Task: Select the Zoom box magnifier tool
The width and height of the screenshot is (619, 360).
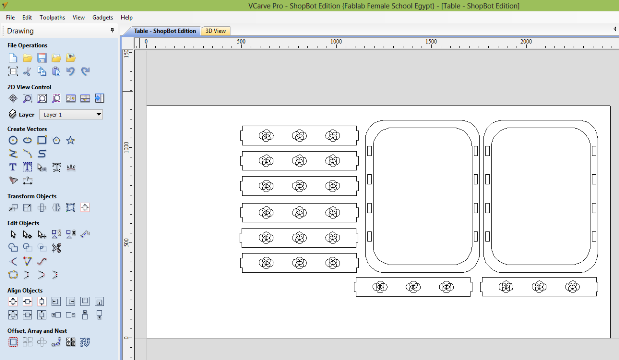Action: point(27,98)
